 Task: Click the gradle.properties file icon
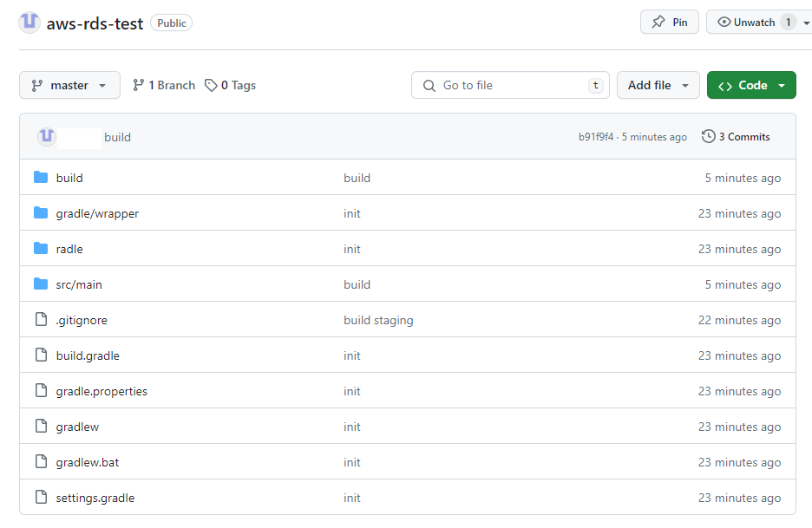41,390
